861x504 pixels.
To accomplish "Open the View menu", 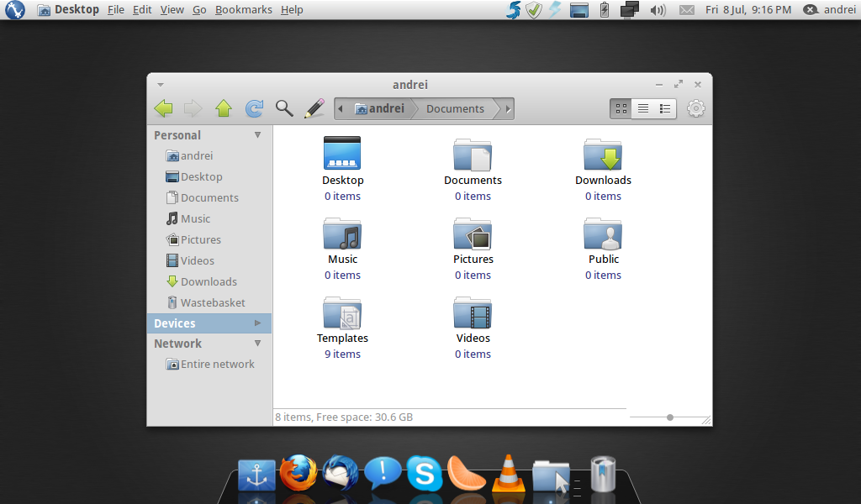I will (x=172, y=10).
